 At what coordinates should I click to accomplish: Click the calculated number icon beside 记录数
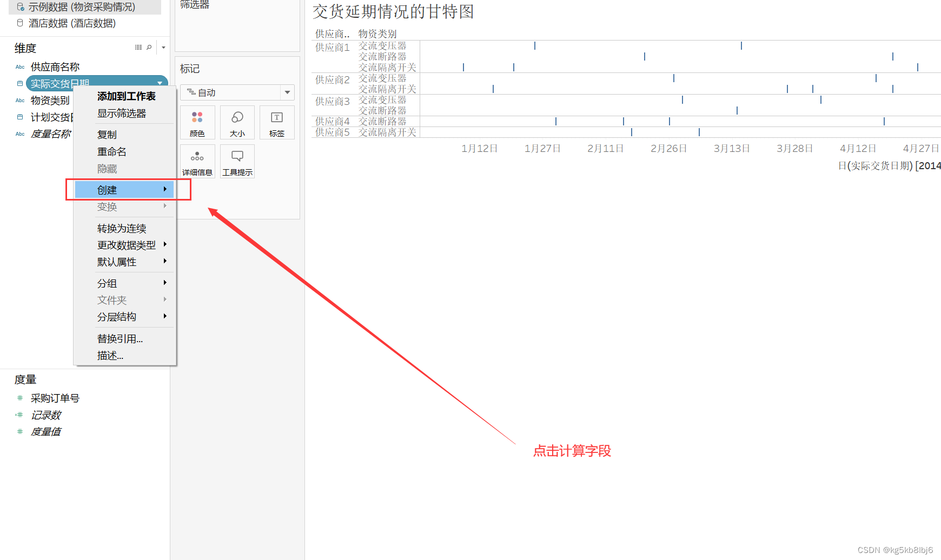(x=19, y=415)
